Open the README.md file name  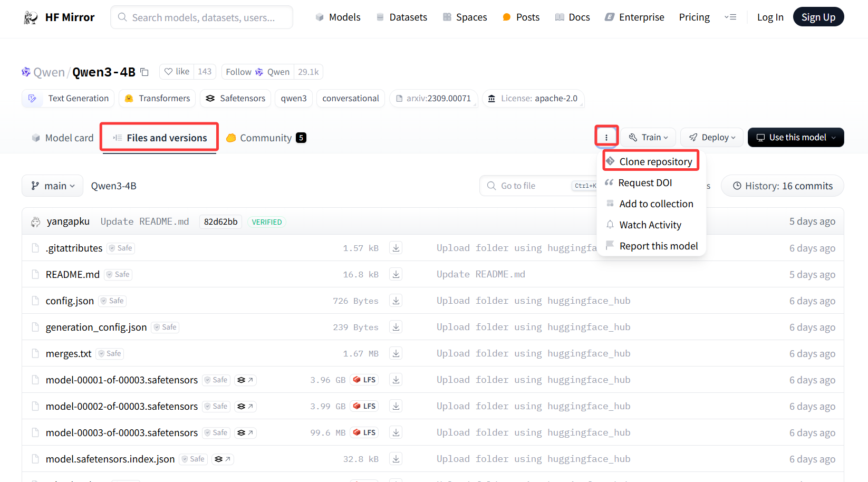(x=73, y=274)
